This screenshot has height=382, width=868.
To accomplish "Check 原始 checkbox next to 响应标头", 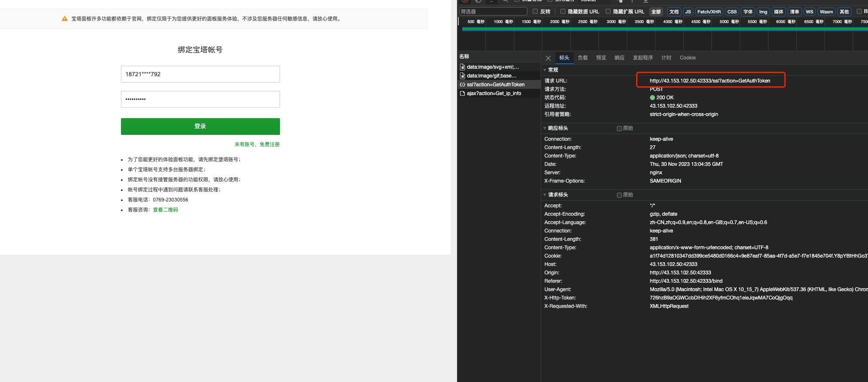I will point(619,129).
